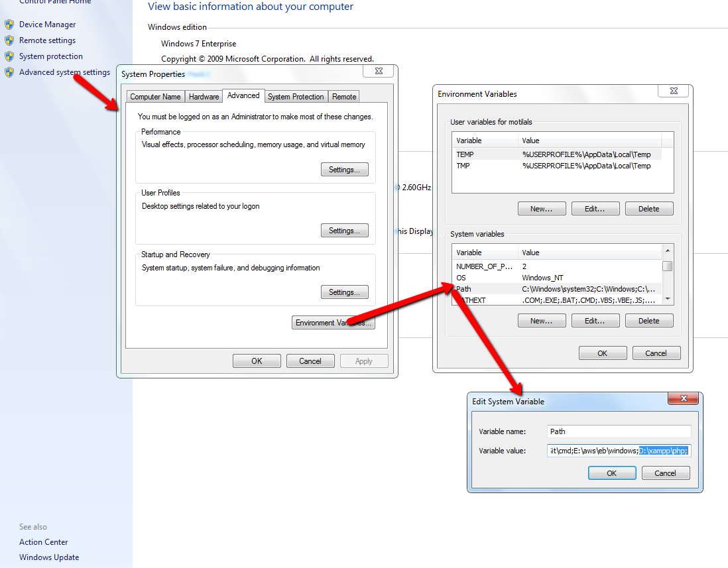
Task: Open the Windows Update link
Action: pyautogui.click(x=48, y=557)
